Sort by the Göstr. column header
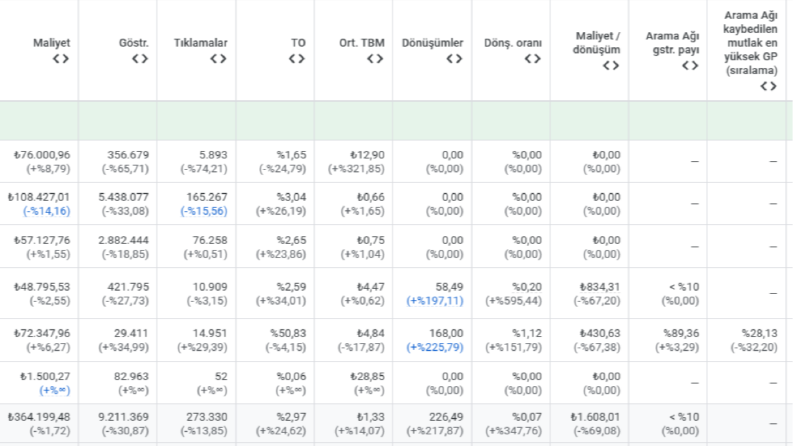Viewport: 793px width, 446px height. click(134, 43)
